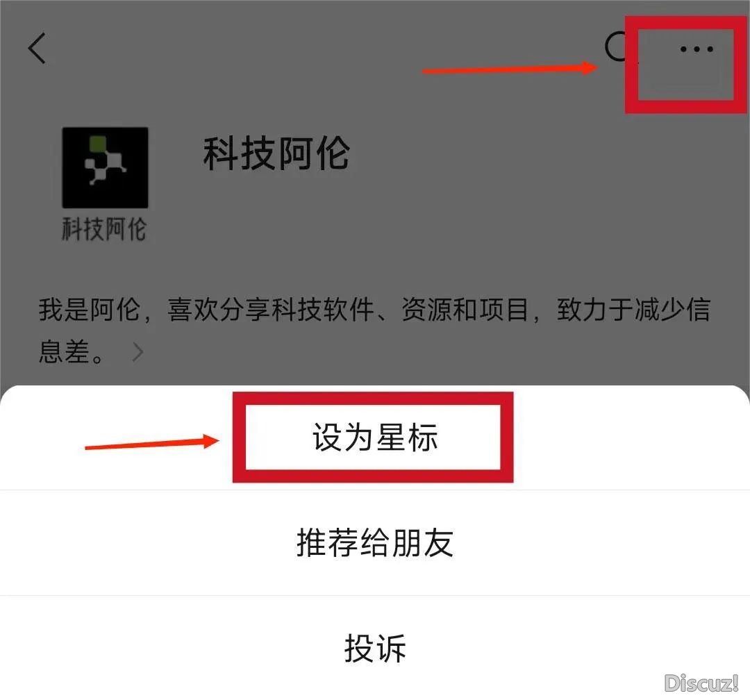
Task: Tap the 息差。 end of the description
Action: click(x=71, y=351)
